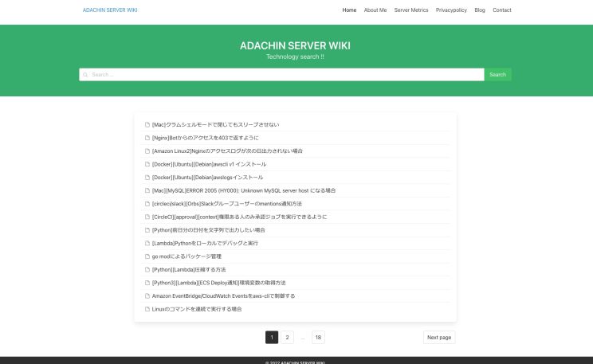593x364 pixels.
Task: Click the ADACHIN SERVER WIKI header logo
Action: click(x=110, y=10)
